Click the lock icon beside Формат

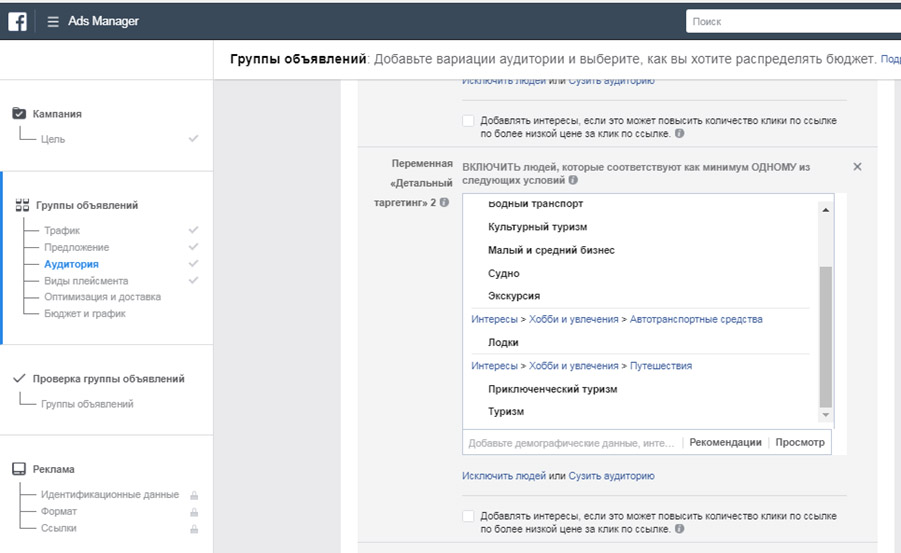point(194,512)
